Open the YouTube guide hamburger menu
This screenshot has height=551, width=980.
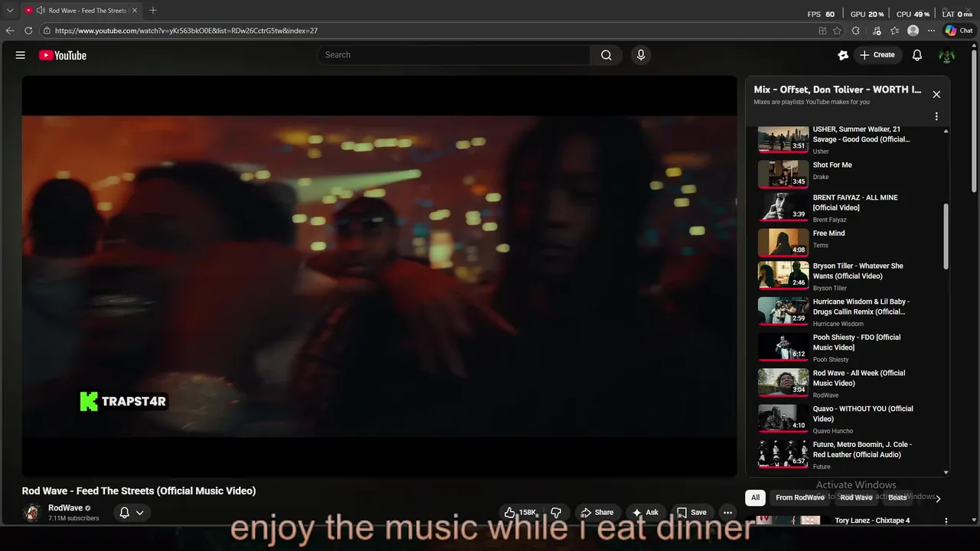[21, 55]
